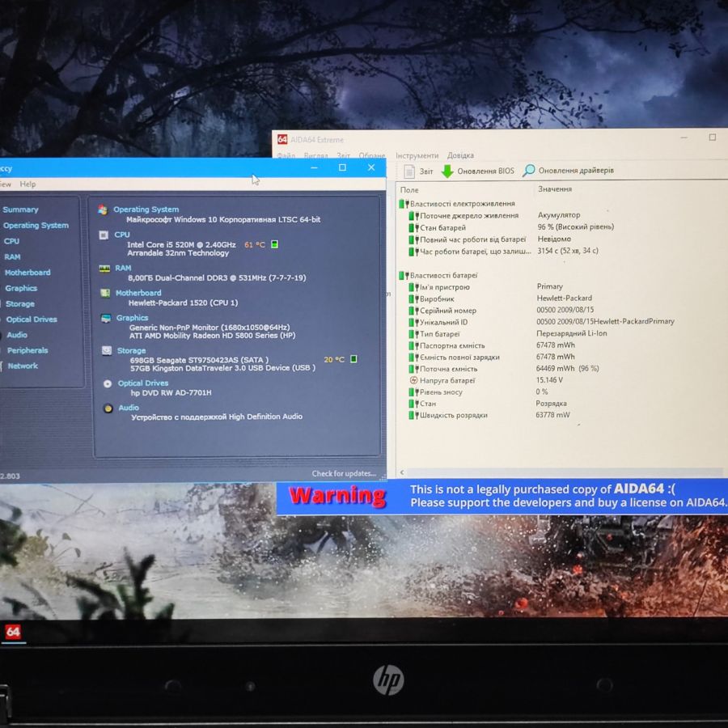Open the Storage heading link in summary
The width and height of the screenshot is (728, 728).
(131, 350)
